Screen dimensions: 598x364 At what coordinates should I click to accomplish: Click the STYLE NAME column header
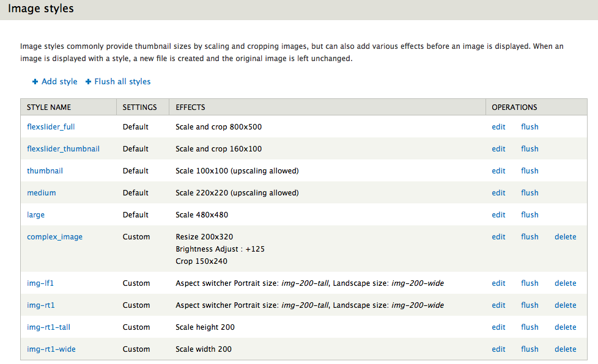pos(48,107)
